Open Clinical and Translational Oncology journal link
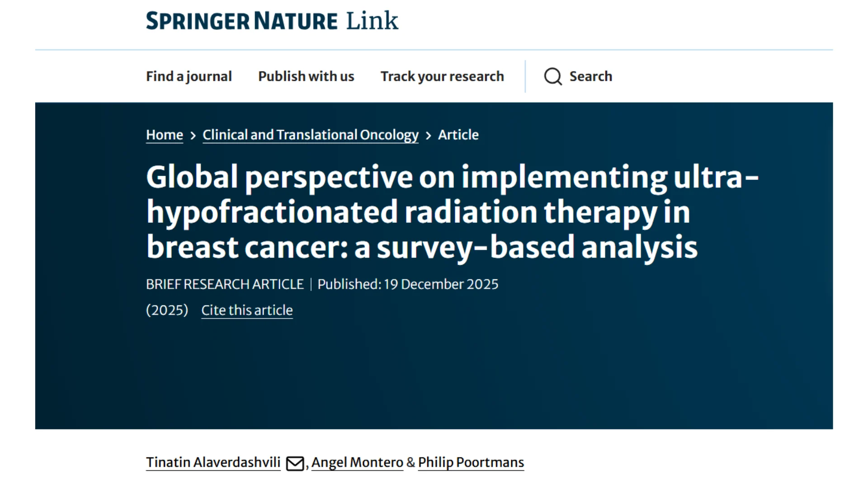 tap(310, 135)
